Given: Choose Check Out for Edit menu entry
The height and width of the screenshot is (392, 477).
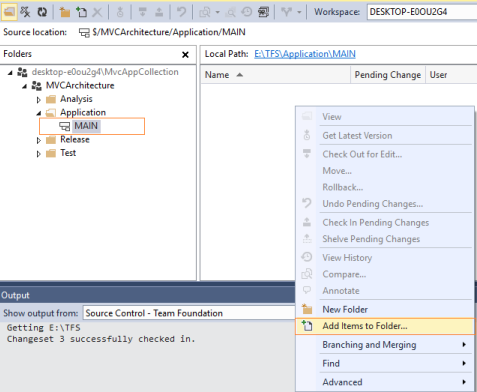Looking at the screenshot, I should pyautogui.click(x=385, y=154).
